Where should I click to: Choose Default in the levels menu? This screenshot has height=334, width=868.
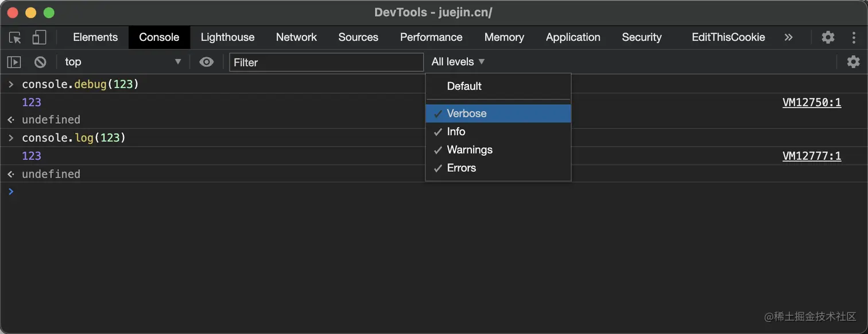click(498, 86)
